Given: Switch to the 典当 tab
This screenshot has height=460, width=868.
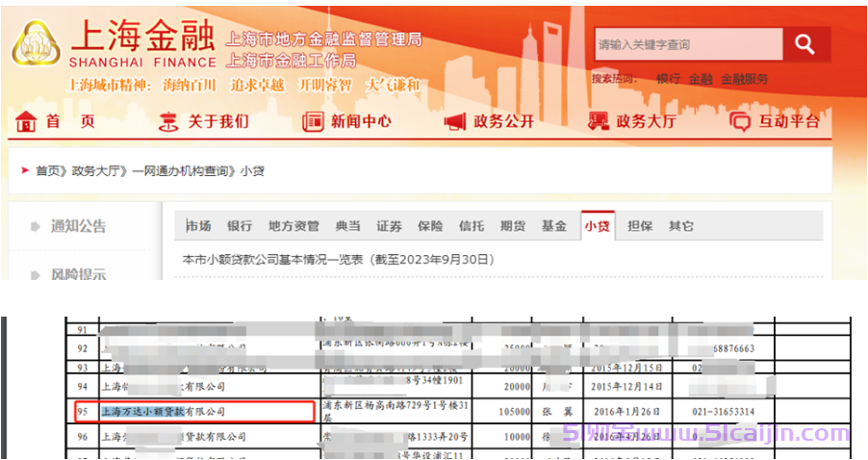Looking at the screenshot, I should 347,226.
